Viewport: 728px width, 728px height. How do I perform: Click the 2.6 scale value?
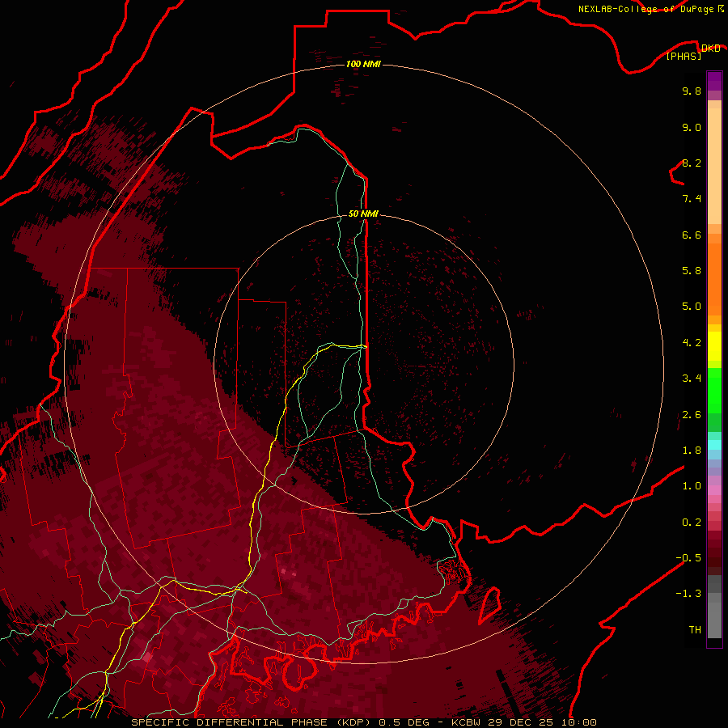coord(692,415)
